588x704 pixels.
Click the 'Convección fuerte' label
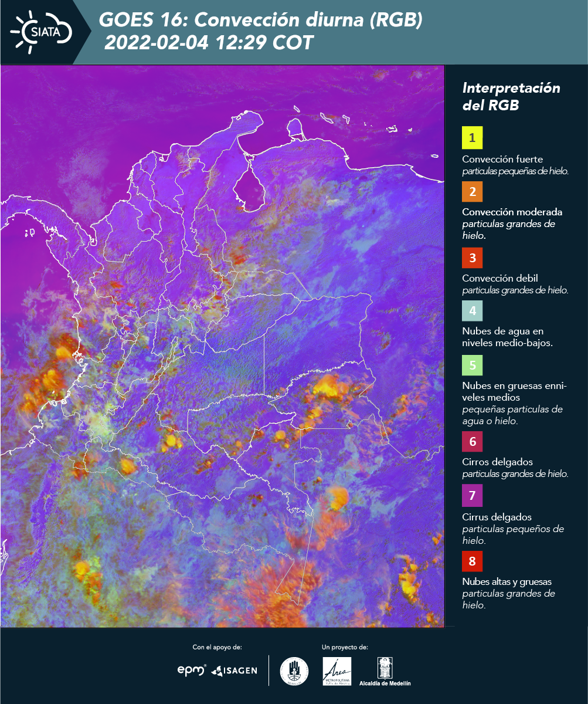[x=502, y=160]
